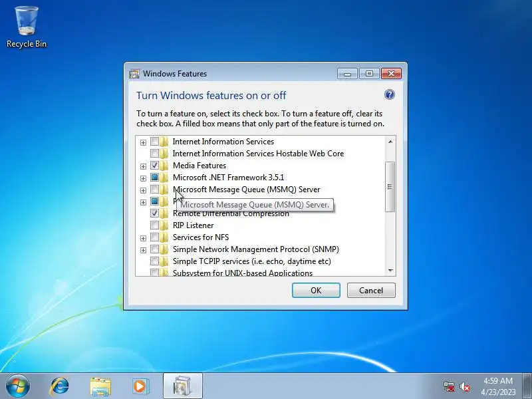Enable the RIP Listener checkbox
The height and width of the screenshot is (399, 532).
point(154,225)
